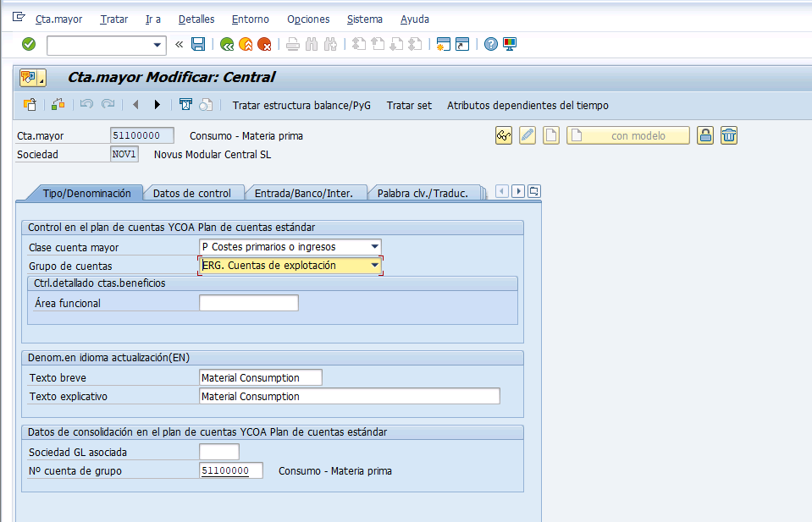Go to previous account with left arrow
812x522 pixels.
135,105
